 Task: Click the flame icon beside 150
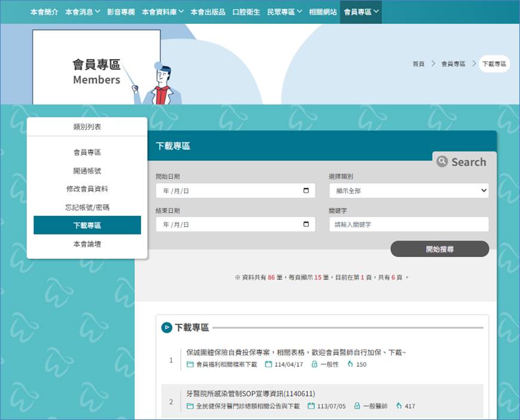click(x=350, y=365)
